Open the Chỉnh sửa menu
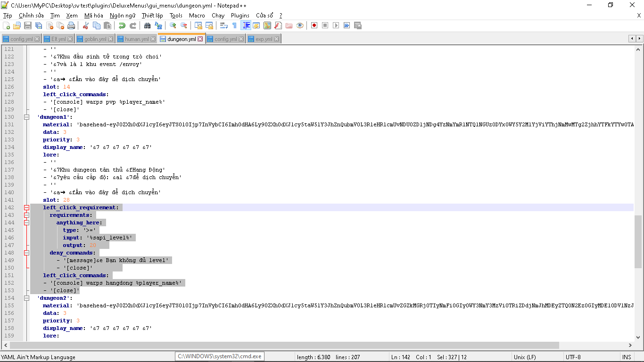Viewport: 644px width, 362px height. 31,16
